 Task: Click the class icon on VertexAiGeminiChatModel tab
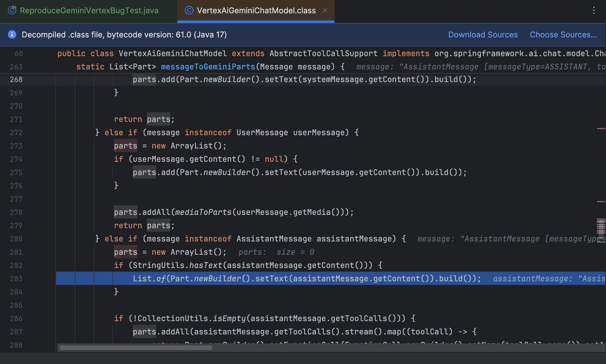[x=189, y=11]
